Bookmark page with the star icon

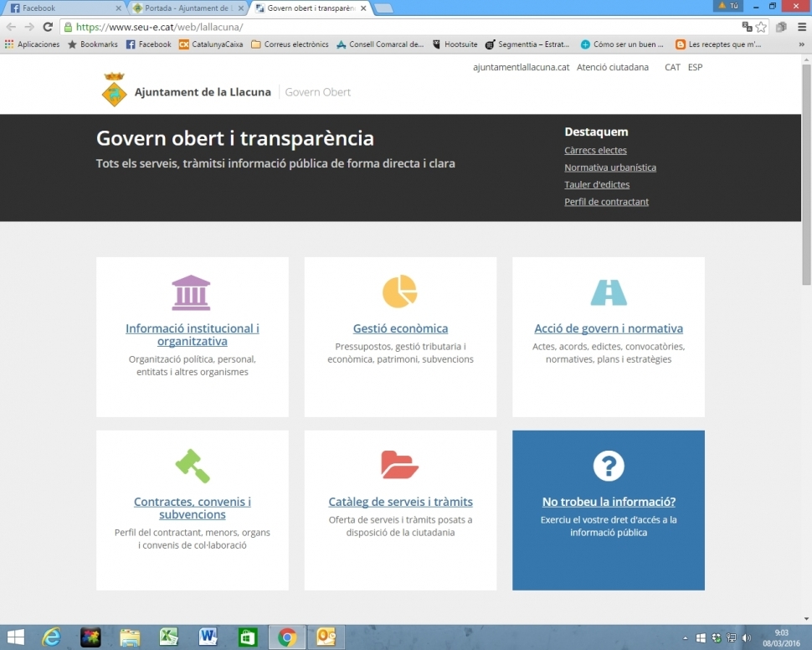tap(761, 27)
